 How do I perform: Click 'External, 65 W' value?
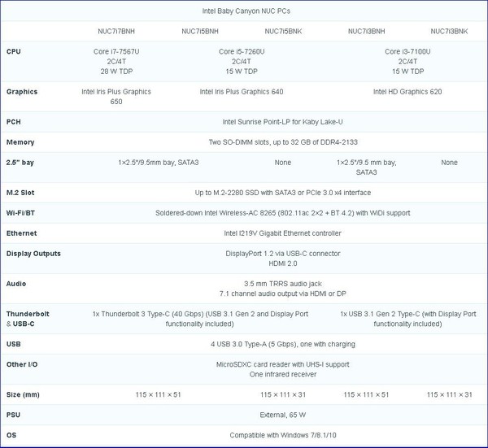pos(283,415)
